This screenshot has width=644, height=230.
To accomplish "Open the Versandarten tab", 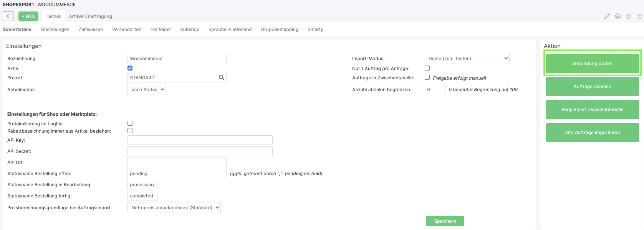I will pyautogui.click(x=127, y=29).
